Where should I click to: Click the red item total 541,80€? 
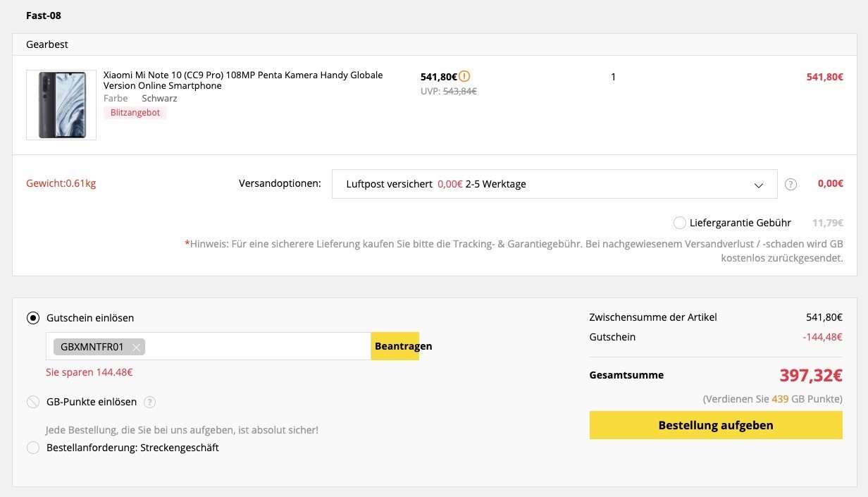tap(825, 77)
